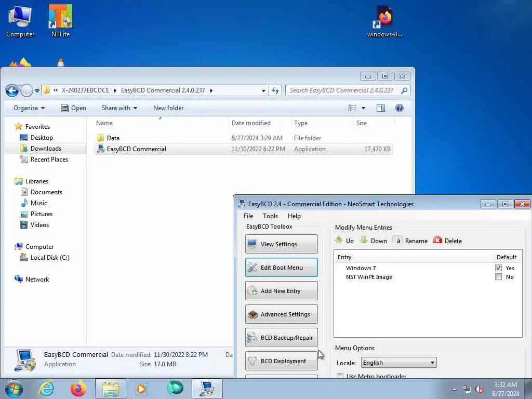The image size is (532, 399).
Task: Open Recent Places
Action: coord(49,159)
